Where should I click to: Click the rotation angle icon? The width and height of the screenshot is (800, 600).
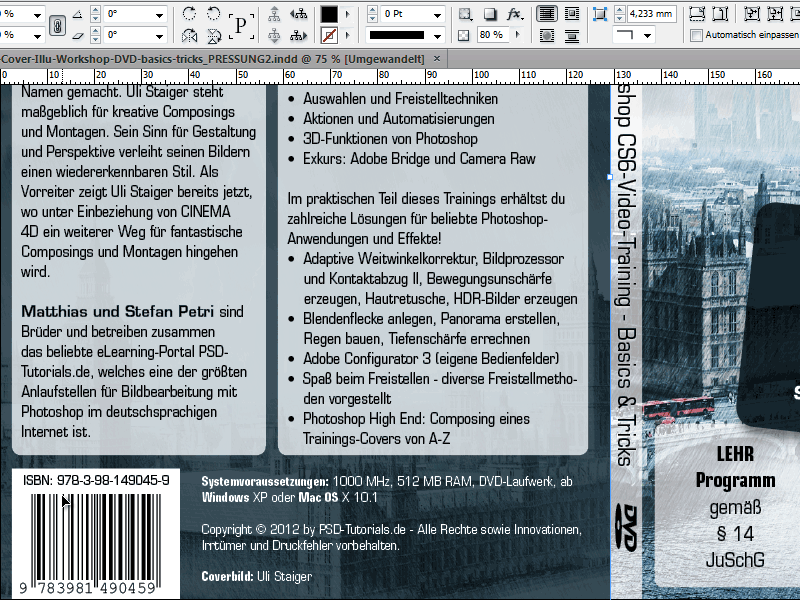pos(78,14)
